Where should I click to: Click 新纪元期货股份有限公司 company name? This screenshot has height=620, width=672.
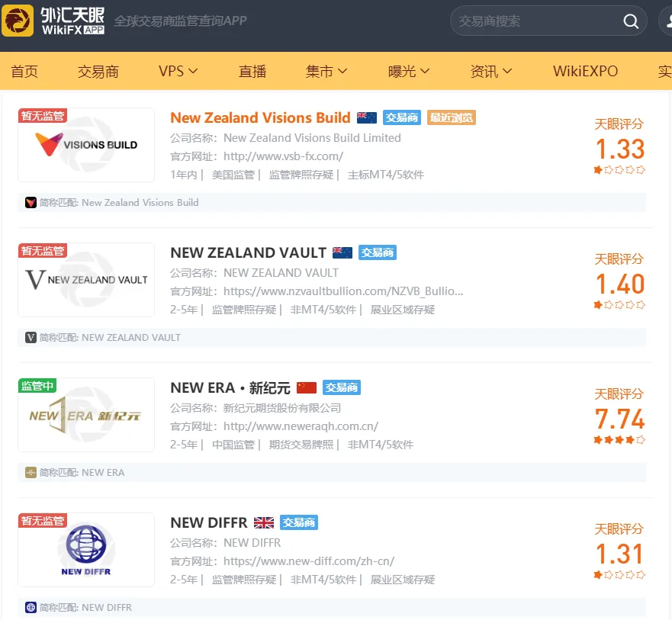282,408
